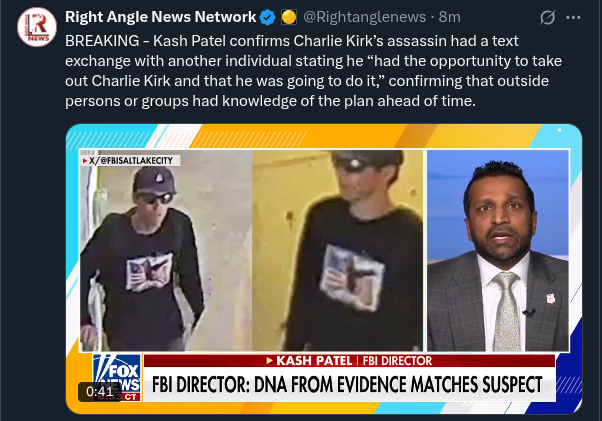
Task: Select the right close-up suspect photo
Action: click(x=337, y=250)
